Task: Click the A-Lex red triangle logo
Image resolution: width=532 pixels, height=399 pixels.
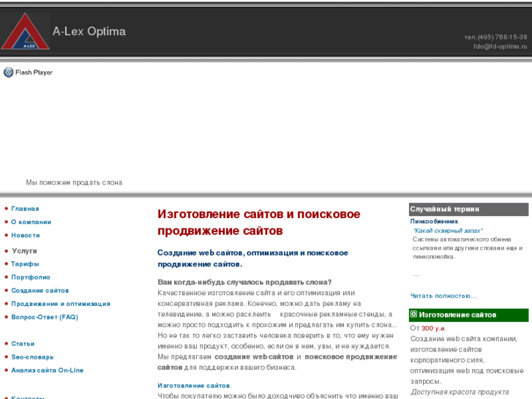Action: click(x=25, y=31)
